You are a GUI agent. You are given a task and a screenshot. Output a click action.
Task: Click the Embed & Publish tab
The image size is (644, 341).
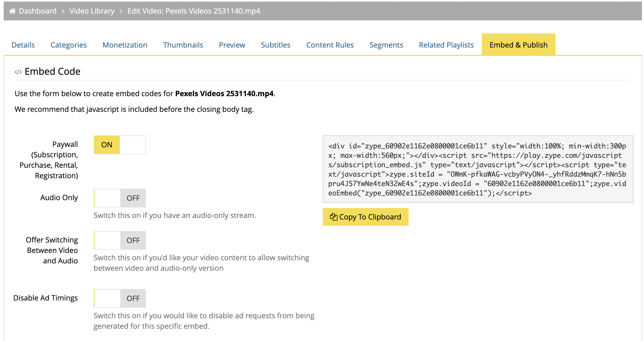(518, 44)
